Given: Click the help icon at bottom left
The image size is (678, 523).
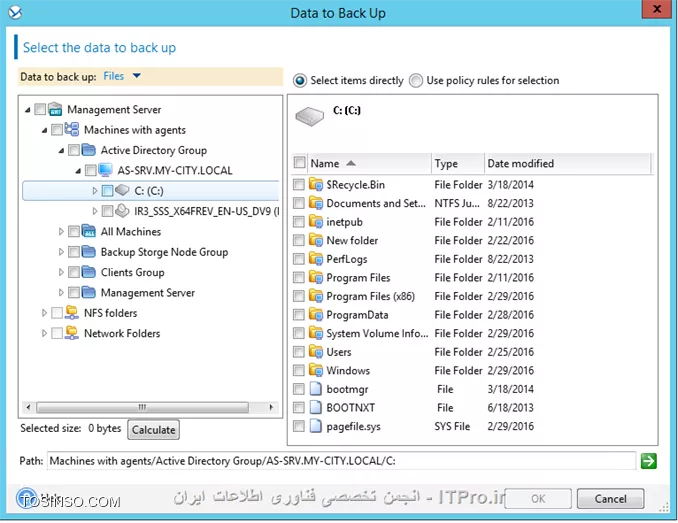Looking at the screenshot, I should click(26, 497).
